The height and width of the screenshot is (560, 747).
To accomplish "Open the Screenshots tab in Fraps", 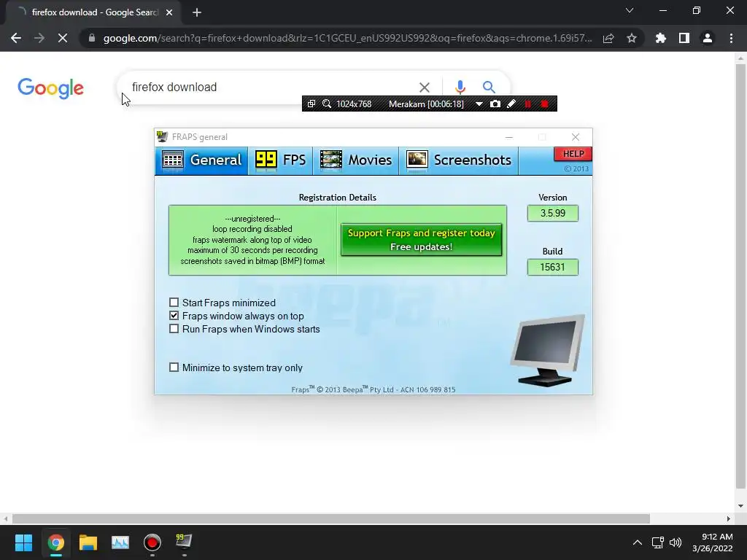I will (459, 160).
